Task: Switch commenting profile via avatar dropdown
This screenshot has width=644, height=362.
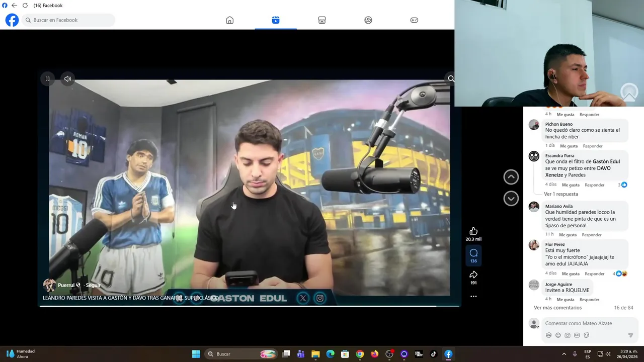Action: coord(534,323)
